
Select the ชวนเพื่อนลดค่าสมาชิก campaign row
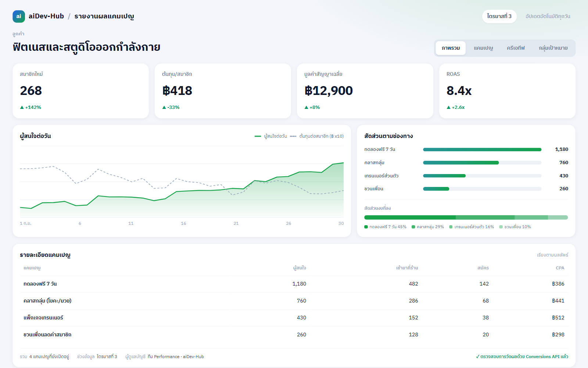294,335
